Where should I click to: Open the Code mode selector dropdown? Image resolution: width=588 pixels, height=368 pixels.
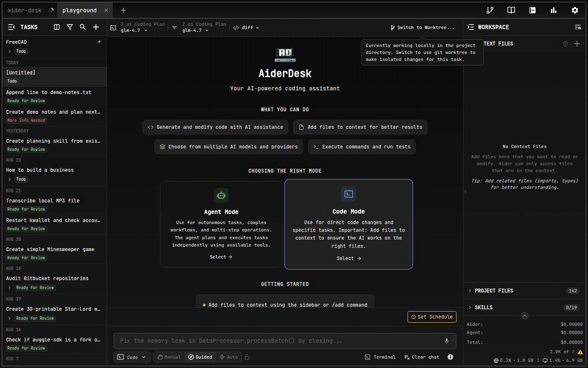pos(132,357)
